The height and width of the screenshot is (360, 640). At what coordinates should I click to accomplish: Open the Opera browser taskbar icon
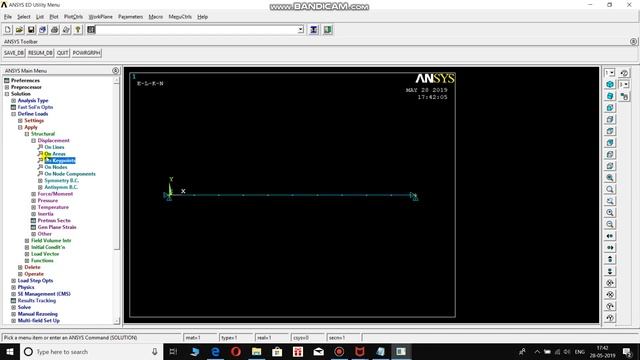click(236, 351)
